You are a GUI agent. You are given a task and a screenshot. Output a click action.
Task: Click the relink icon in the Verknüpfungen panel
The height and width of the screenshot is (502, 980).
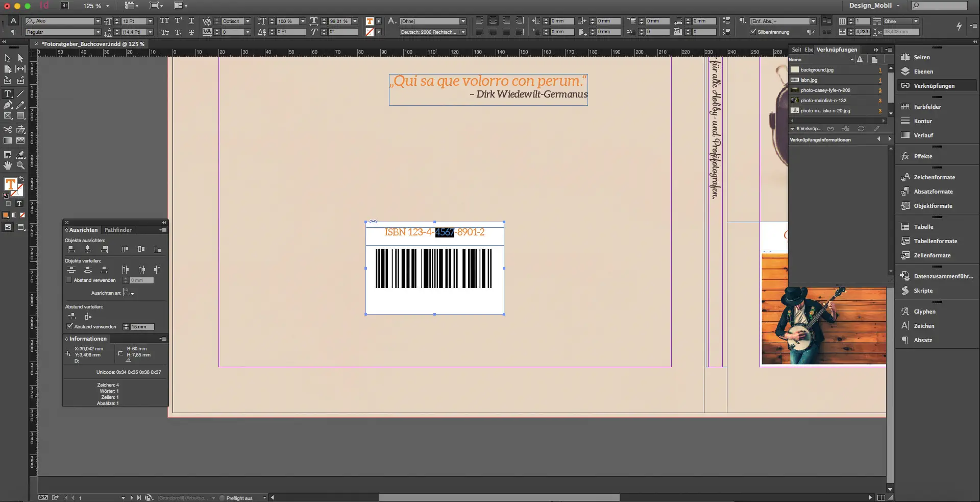(x=831, y=129)
